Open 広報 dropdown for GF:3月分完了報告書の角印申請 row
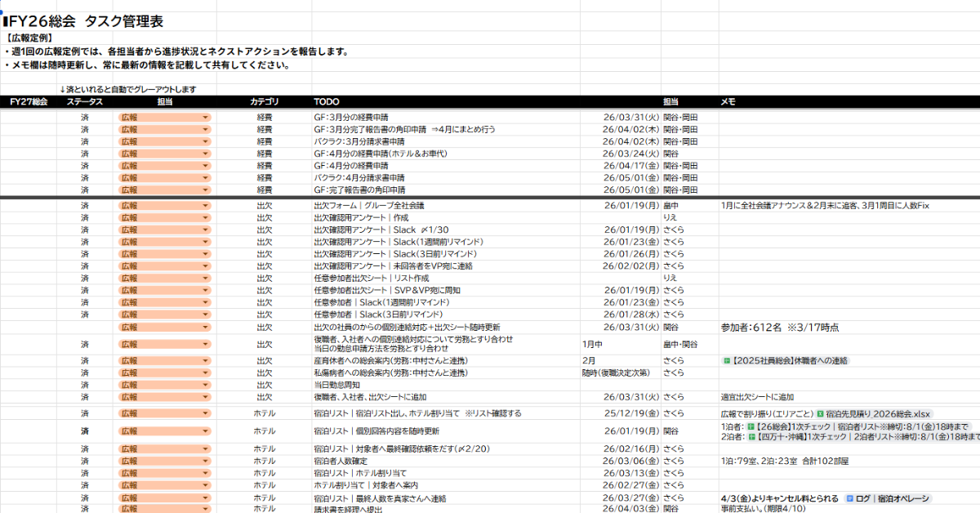This screenshot has height=513, width=980. pos(165,129)
